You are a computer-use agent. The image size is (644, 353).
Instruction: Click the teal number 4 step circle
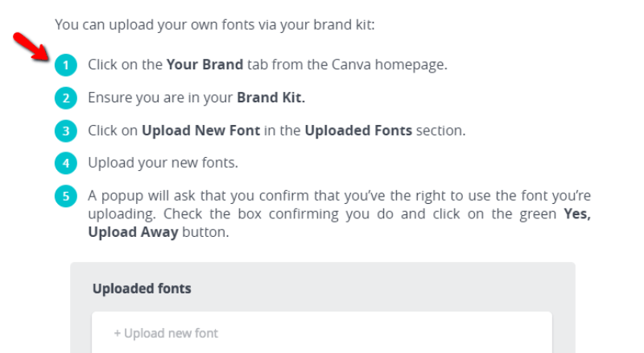coord(65,163)
